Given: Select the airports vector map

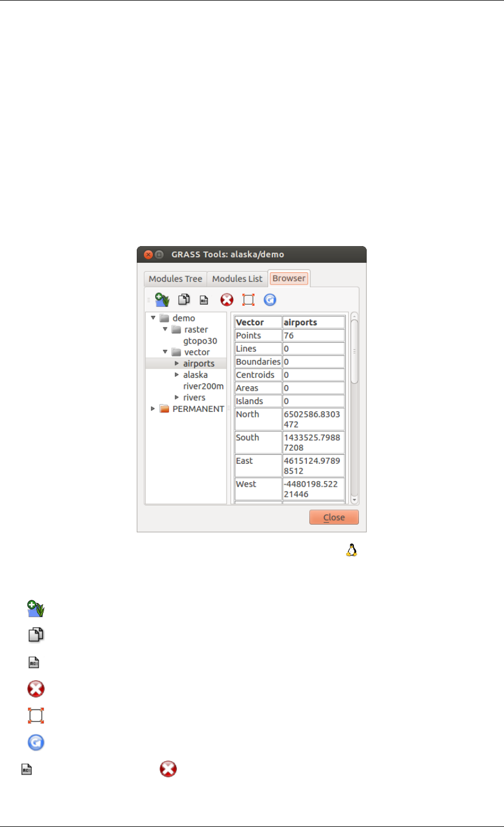Looking at the screenshot, I should tap(199, 363).
